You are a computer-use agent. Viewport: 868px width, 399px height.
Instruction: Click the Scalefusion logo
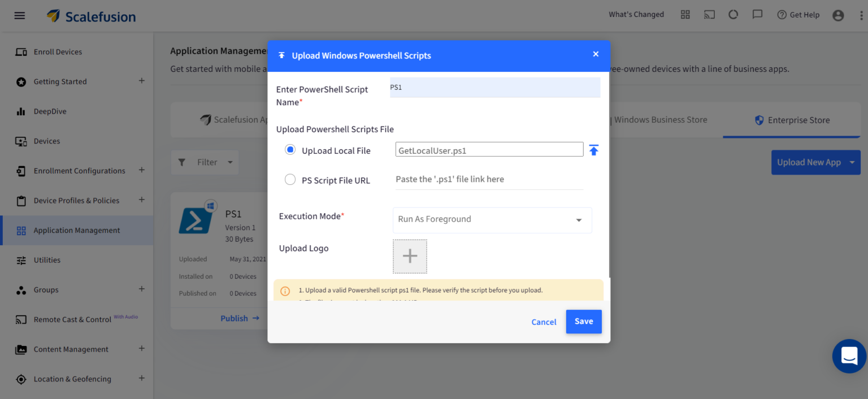pyautogui.click(x=90, y=15)
